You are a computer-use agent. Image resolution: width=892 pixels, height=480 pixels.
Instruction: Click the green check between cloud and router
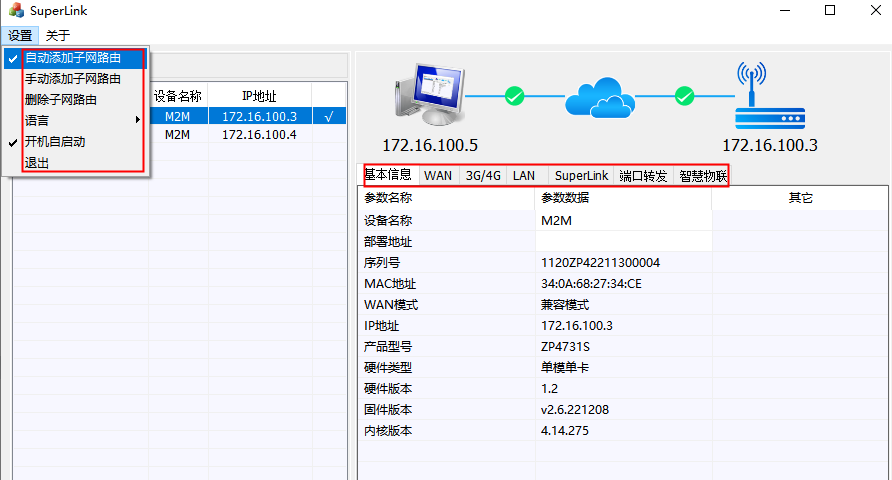click(684, 96)
